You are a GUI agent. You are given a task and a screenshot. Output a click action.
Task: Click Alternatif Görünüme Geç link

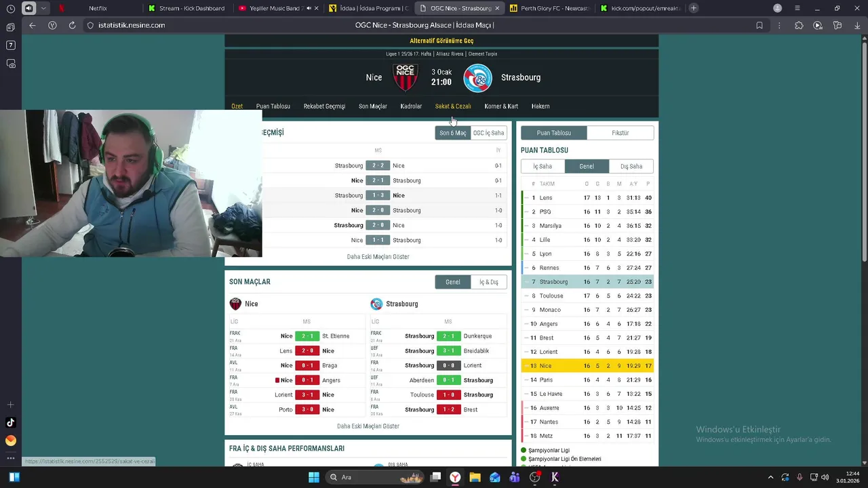click(441, 41)
